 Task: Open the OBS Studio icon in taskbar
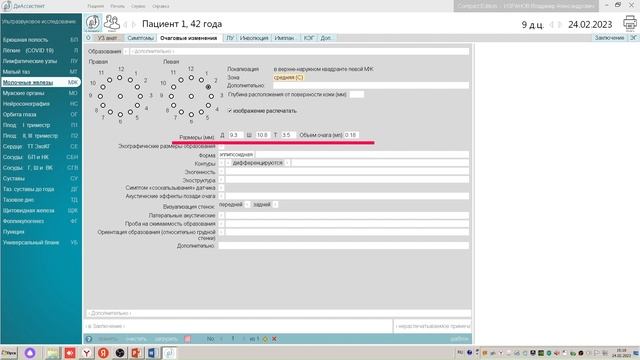[x=120, y=353]
